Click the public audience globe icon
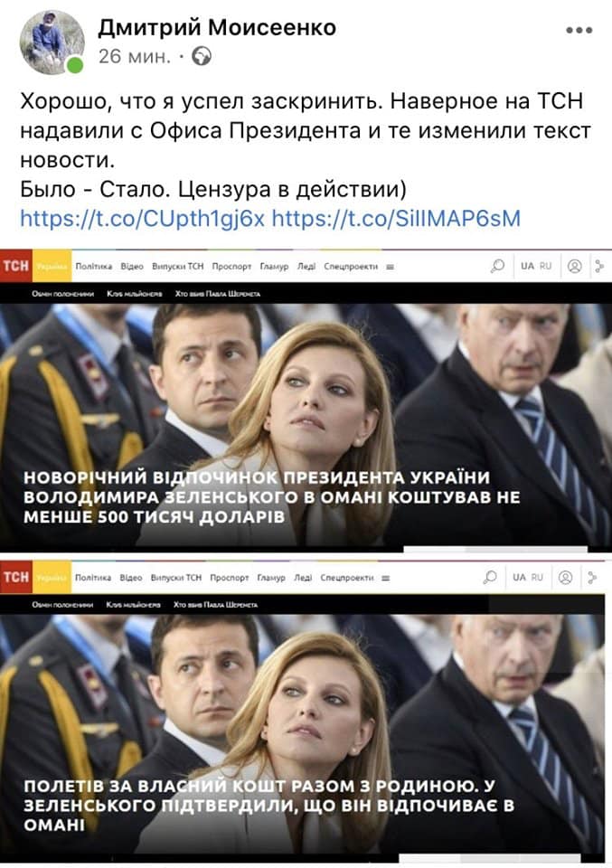Viewport: 612px width, 868px height. (x=202, y=56)
